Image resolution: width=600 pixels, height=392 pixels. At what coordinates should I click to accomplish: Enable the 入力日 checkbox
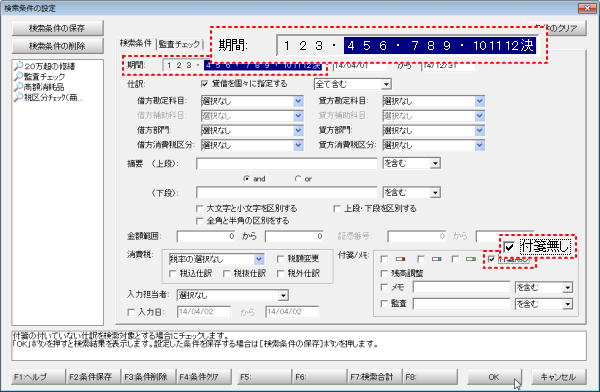point(131,312)
